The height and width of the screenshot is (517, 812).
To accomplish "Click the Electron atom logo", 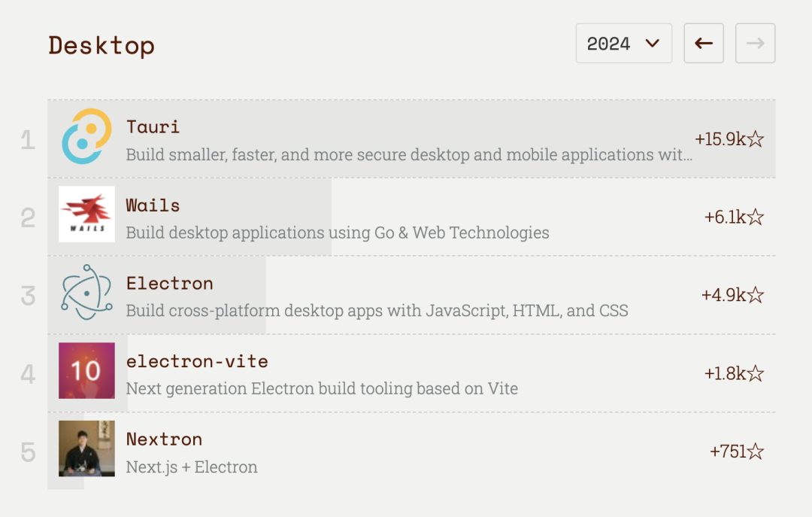I will tap(86, 293).
